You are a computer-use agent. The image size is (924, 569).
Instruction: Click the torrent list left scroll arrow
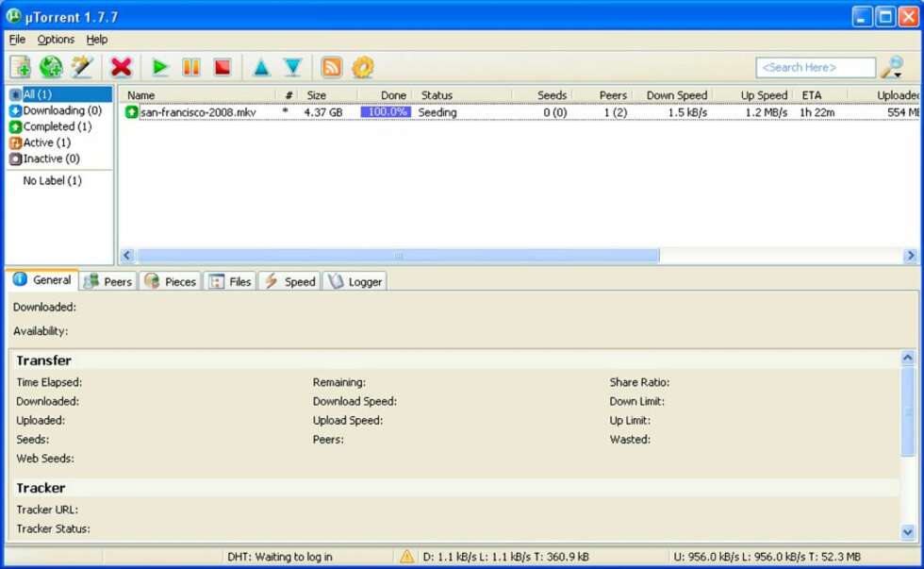click(x=127, y=256)
